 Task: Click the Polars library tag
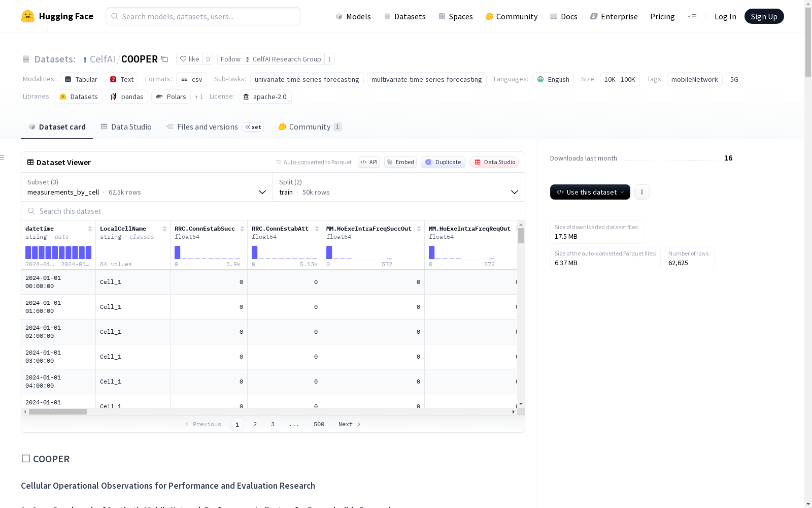[x=171, y=97]
